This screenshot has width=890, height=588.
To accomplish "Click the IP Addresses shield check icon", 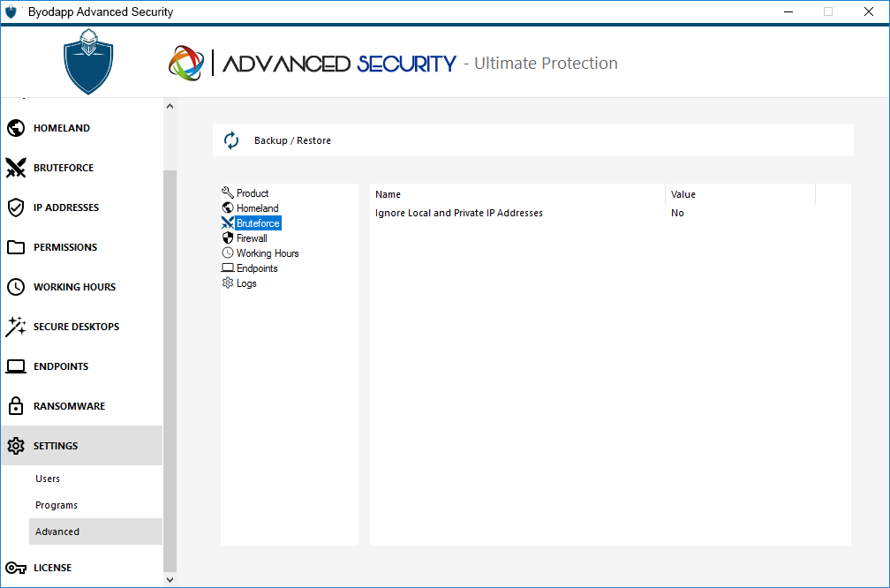I will pyautogui.click(x=16, y=207).
